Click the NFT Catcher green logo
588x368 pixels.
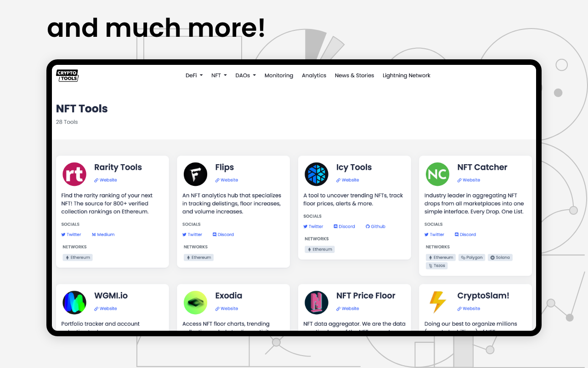(437, 174)
